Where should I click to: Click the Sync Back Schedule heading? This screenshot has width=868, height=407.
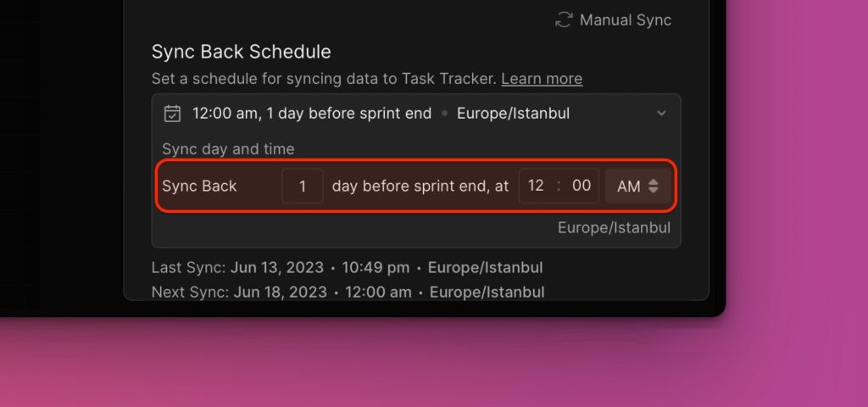click(x=242, y=52)
